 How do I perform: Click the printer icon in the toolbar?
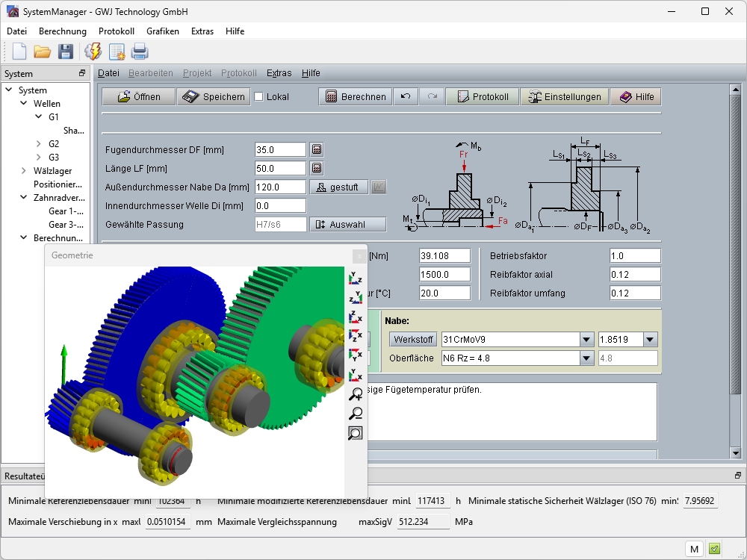[140, 52]
